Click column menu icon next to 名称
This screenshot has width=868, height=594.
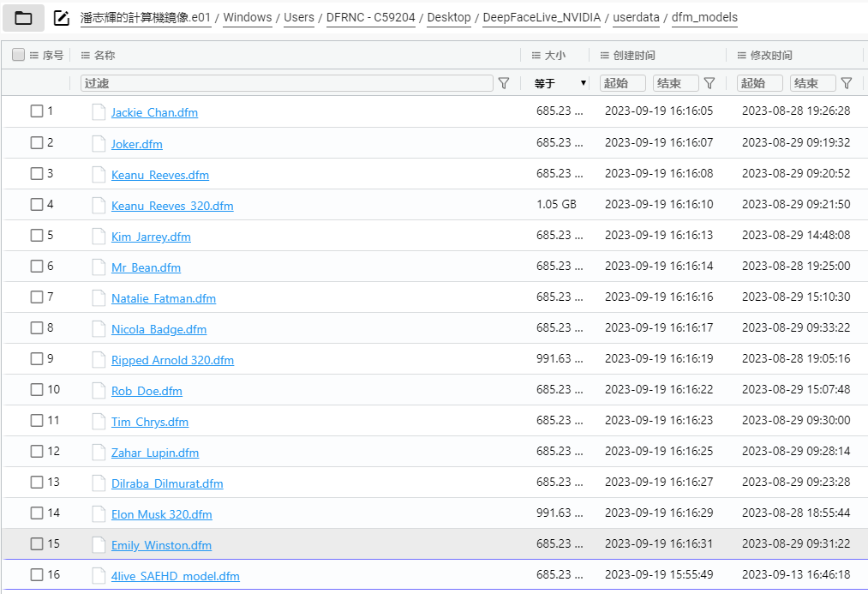pos(85,56)
